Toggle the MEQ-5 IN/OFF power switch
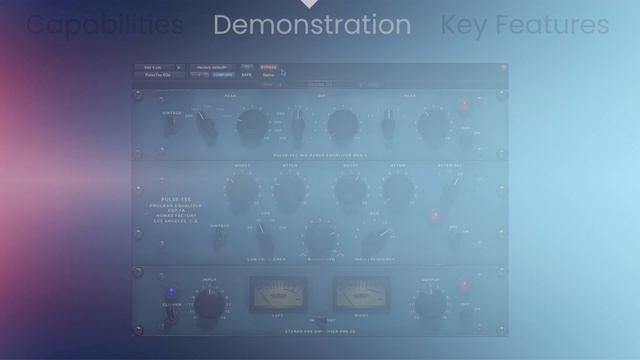The height and width of the screenshot is (360, 640). click(x=466, y=140)
